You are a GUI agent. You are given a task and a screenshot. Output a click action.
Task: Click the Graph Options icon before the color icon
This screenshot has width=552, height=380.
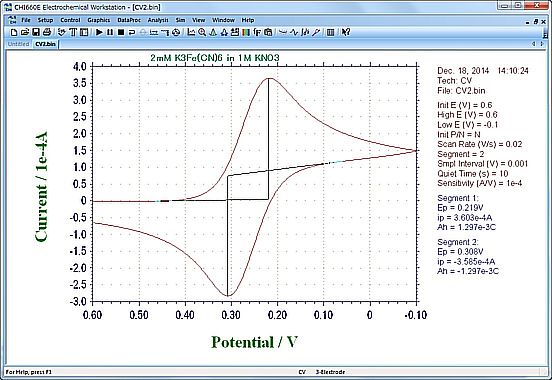[x=235, y=32]
